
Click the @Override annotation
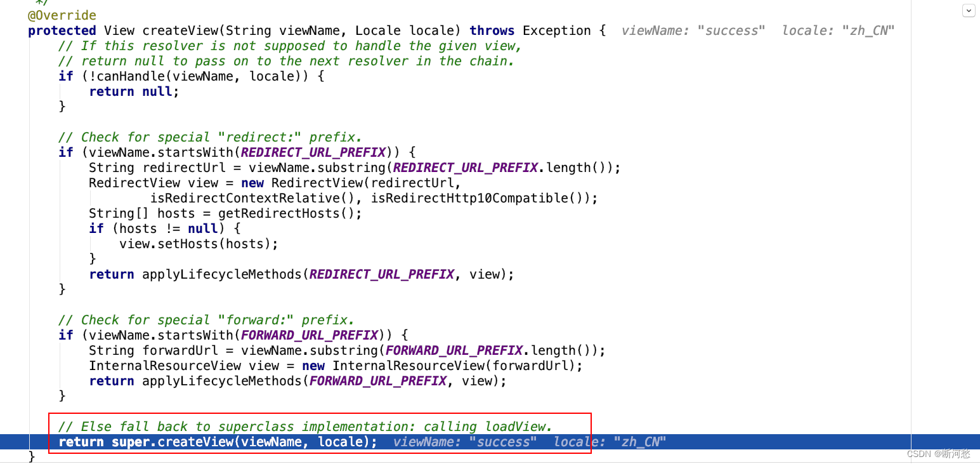(x=62, y=15)
